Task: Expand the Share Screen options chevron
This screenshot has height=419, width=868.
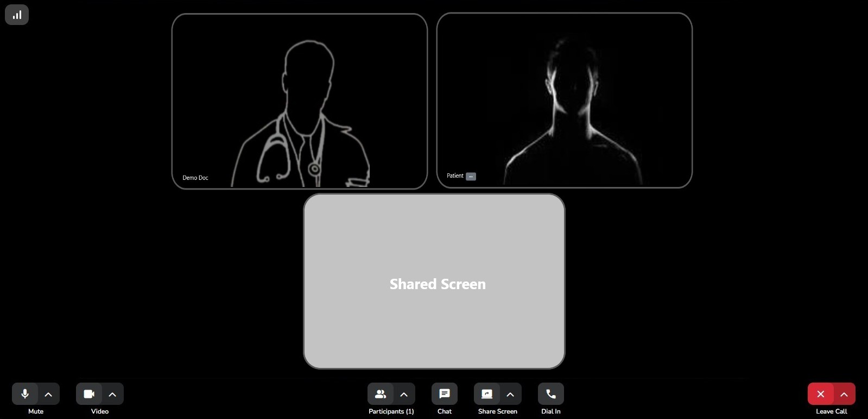Action: coord(510,394)
